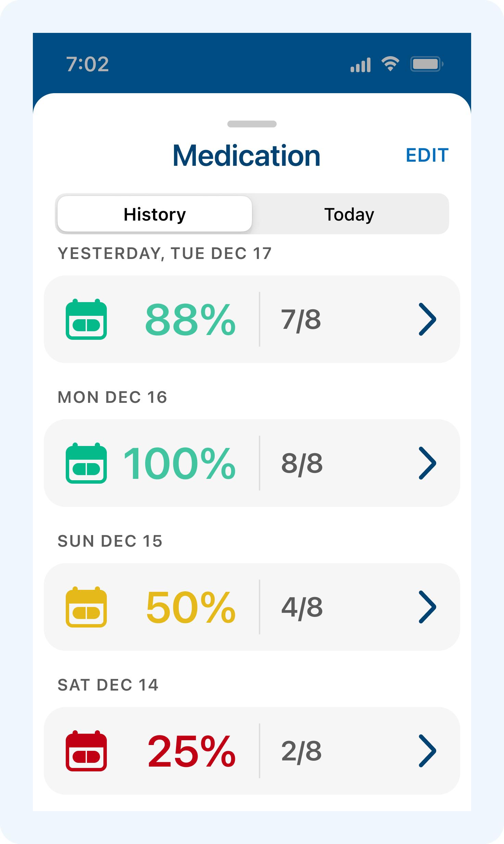
Task: Open Mon Dec 16 details chevron
Action: [x=427, y=463]
